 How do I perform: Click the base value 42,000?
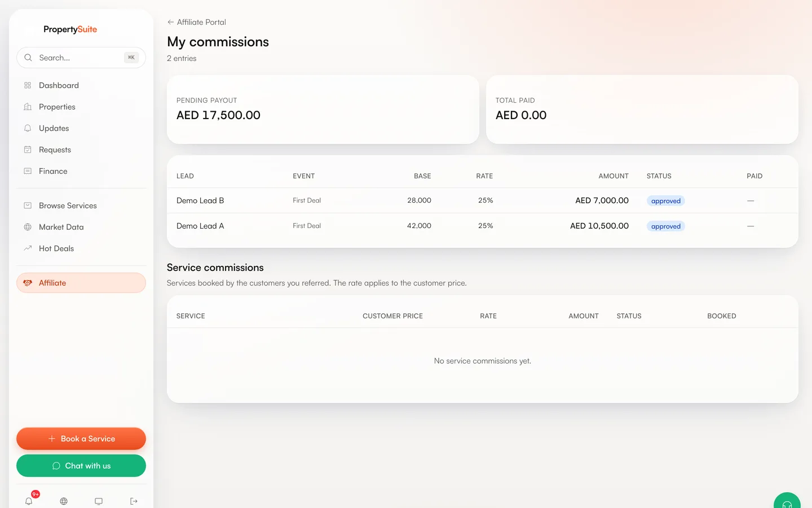[419, 226]
